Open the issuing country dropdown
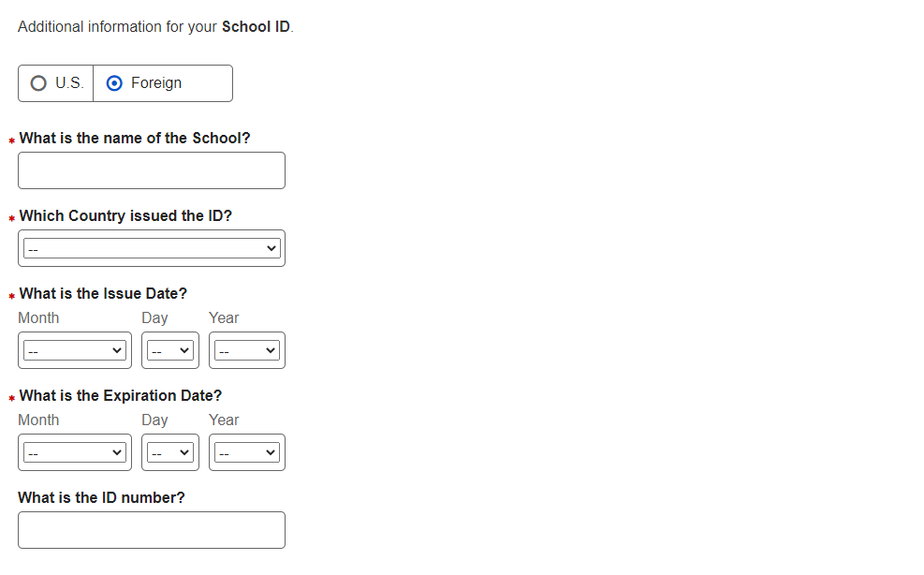Screen dimensions: 924x575 [x=152, y=248]
